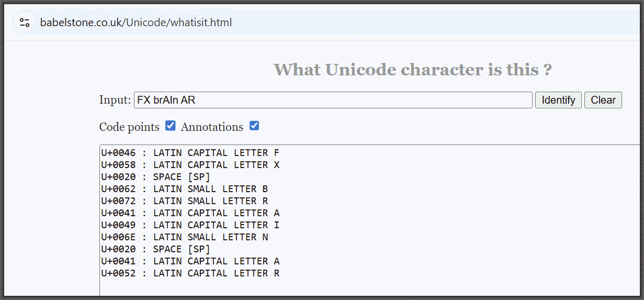Click the 'What Unicode character is this ?' heading
Screen dimensions: 644x300
[x=412, y=69]
